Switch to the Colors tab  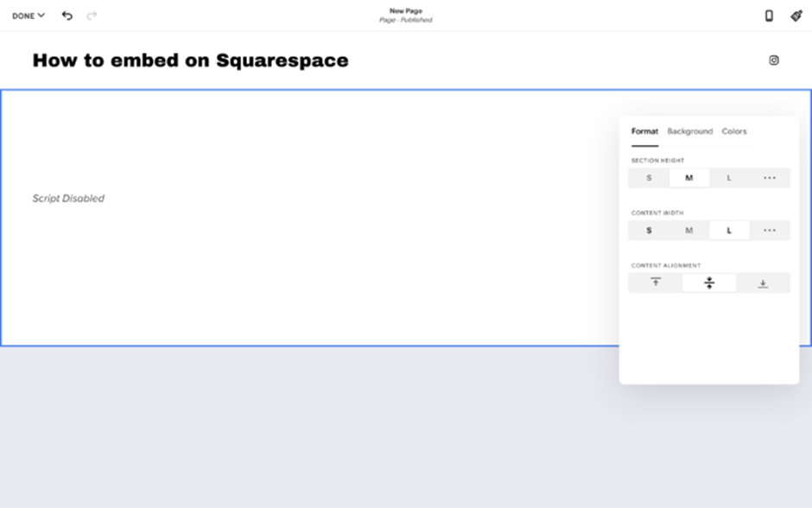(734, 131)
